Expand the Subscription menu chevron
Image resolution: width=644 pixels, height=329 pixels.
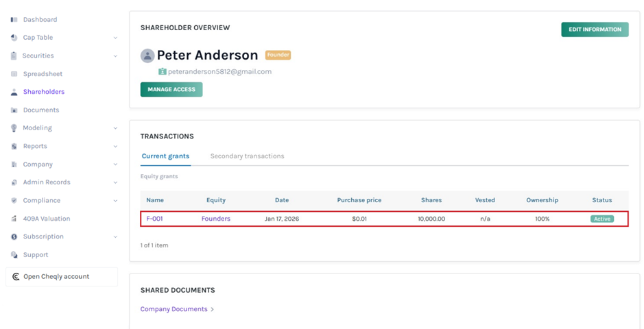coord(115,237)
